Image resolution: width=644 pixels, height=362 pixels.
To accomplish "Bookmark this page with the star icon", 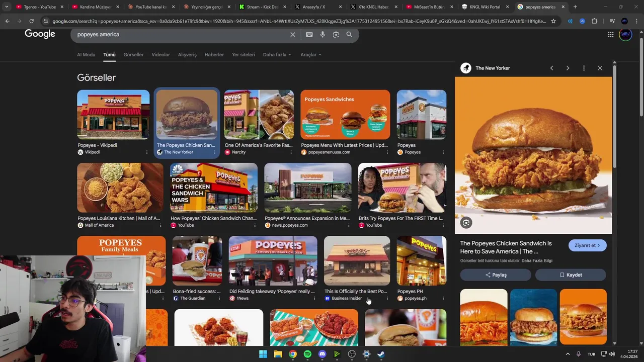I will point(553,21).
